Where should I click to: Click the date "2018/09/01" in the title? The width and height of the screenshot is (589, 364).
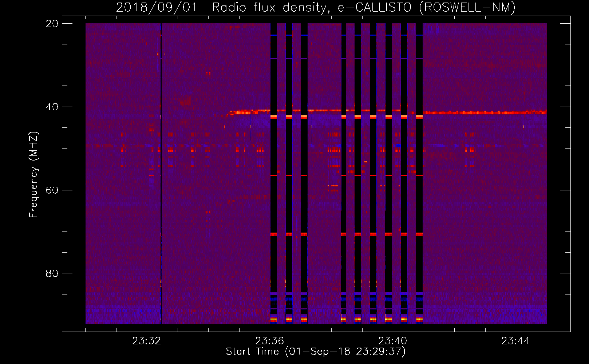tap(157, 7)
